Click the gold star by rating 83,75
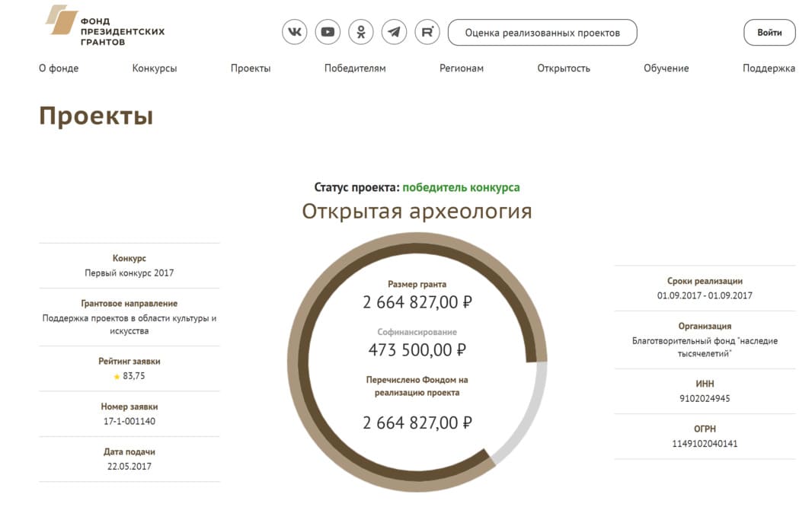Viewport: 812px width, 523px height. tap(117, 377)
